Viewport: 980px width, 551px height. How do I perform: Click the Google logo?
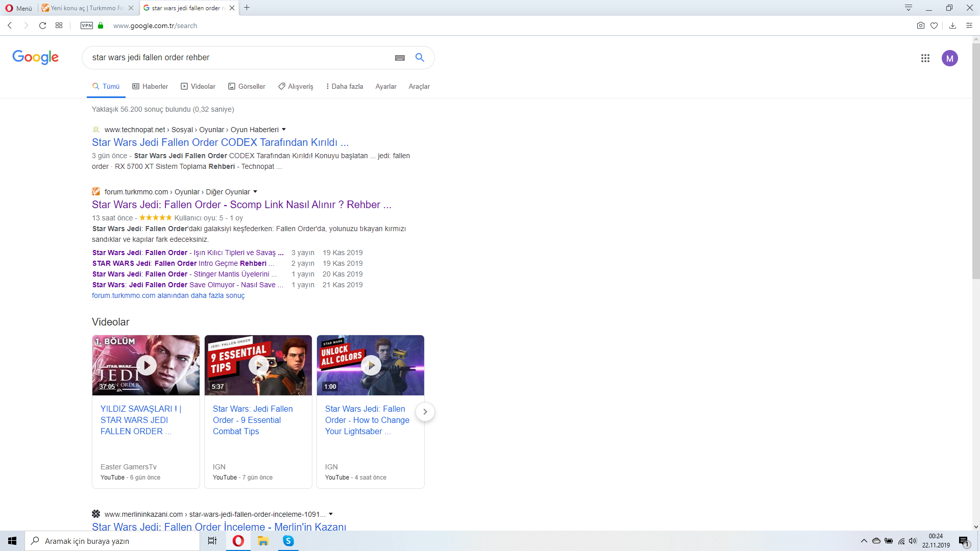(35, 57)
